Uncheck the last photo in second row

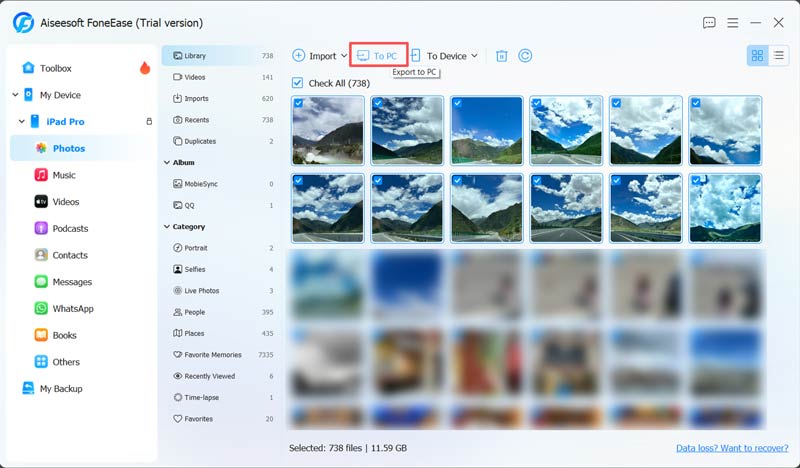click(696, 180)
